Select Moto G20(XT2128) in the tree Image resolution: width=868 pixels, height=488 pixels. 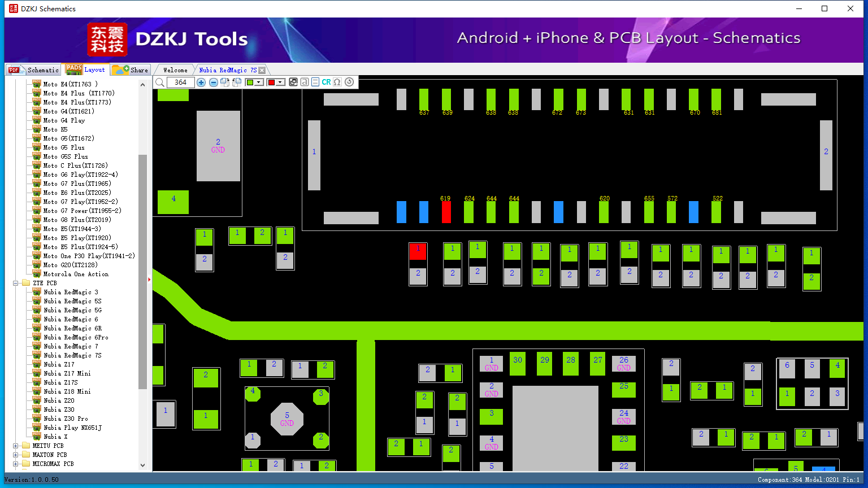[x=70, y=265]
